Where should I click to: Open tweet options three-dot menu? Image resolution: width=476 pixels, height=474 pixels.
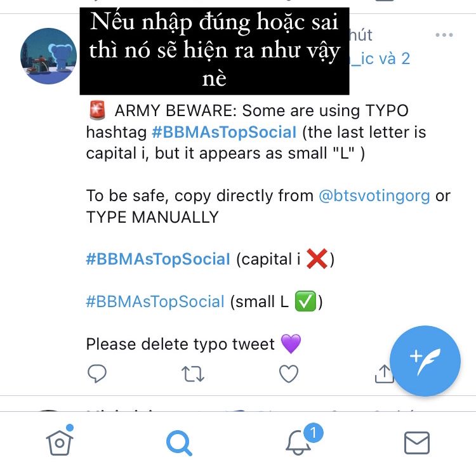pyautogui.click(x=444, y=35)
